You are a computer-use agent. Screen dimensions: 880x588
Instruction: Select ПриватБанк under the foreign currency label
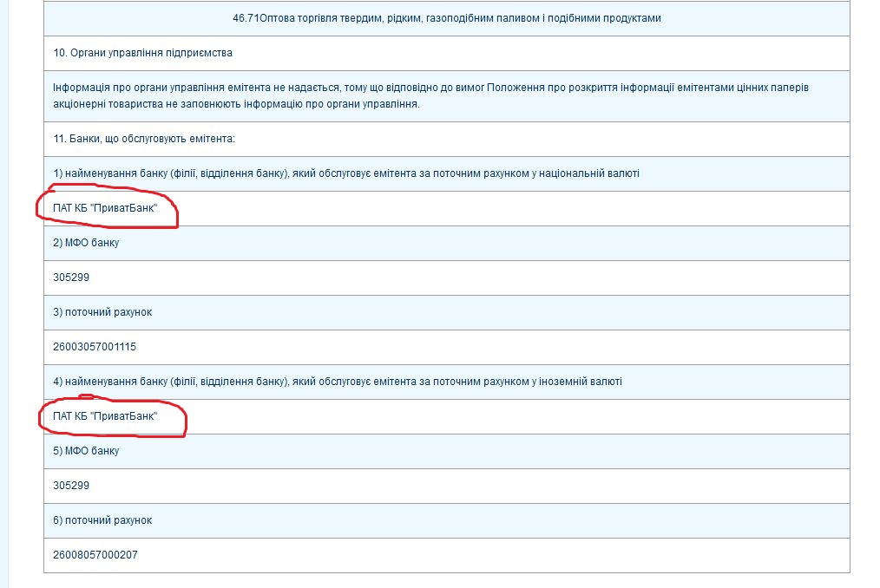pyautogui.click(x=105, y=416)
